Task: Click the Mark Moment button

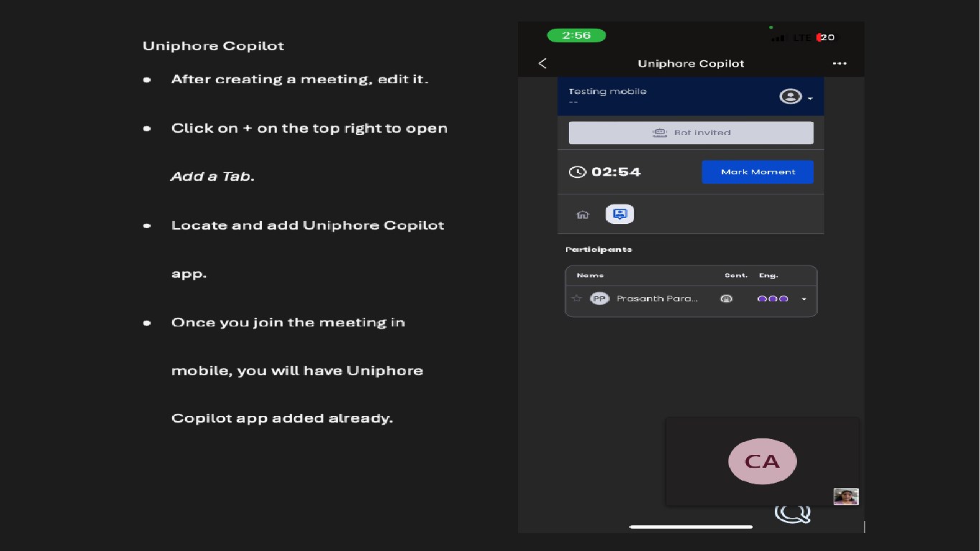Action: pyautogui.click(x=758, y=172)
